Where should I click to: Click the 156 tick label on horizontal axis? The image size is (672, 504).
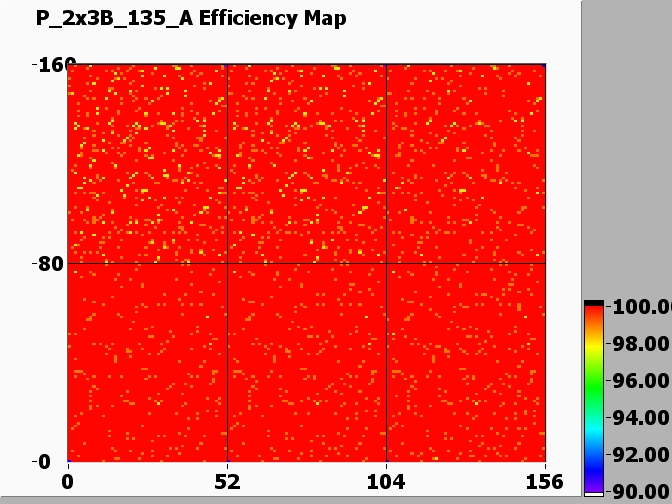coord(545,480)
